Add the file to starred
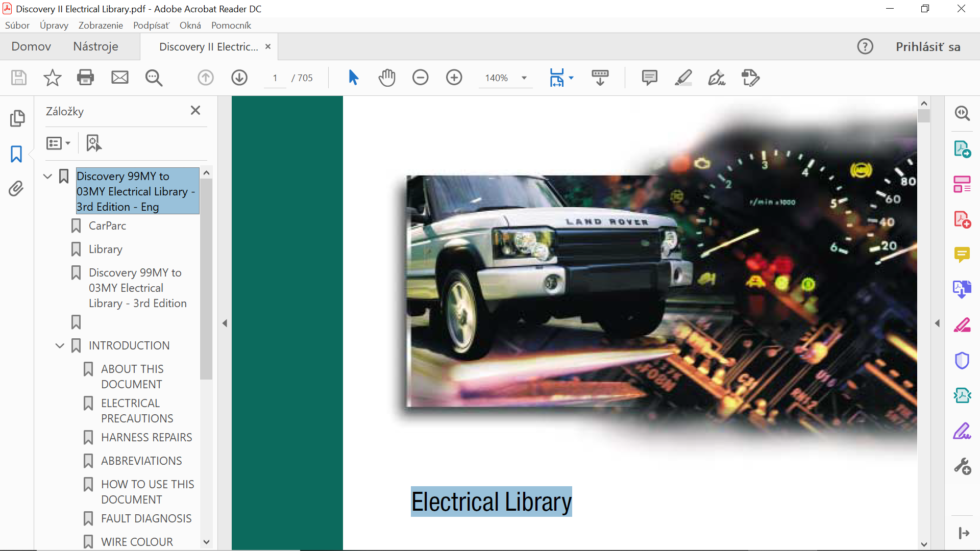Viewport: 980px width, 551px height. point(52,78)
